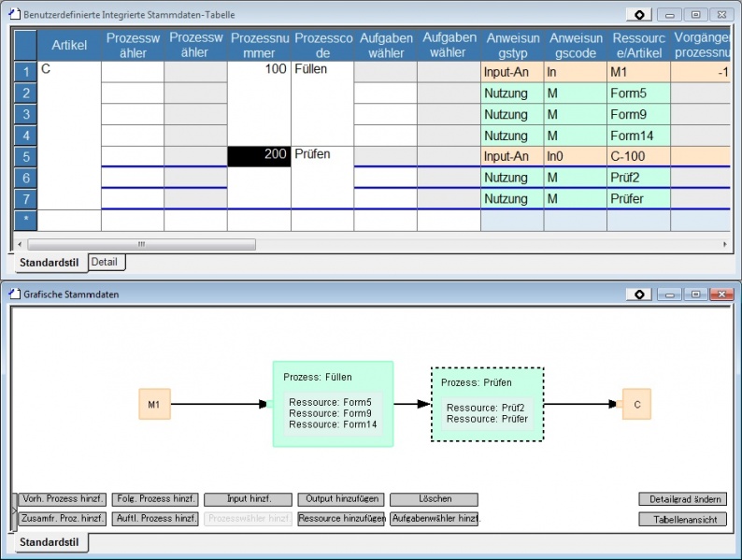Select the M1 input node in the diagram
The width and height of the screenshot is (742, 560).
click(x=153, y=405)
